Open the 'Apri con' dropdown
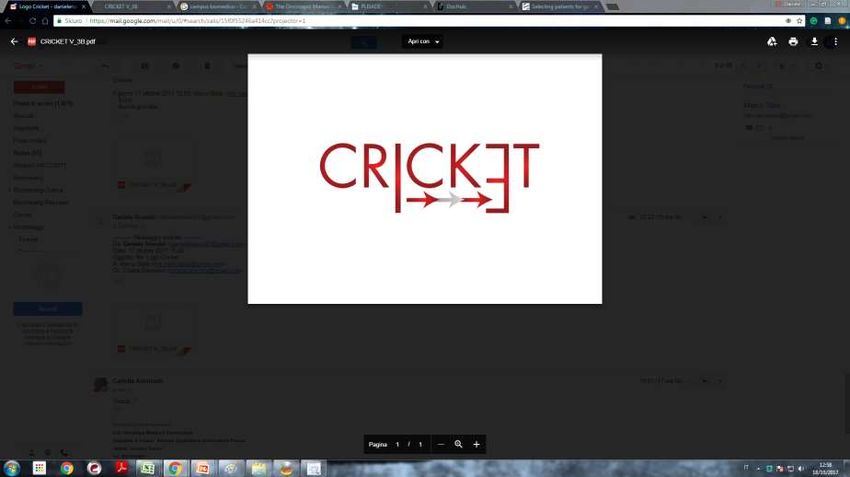The height and width of the screenshot is (477, 850). (422, 41)
